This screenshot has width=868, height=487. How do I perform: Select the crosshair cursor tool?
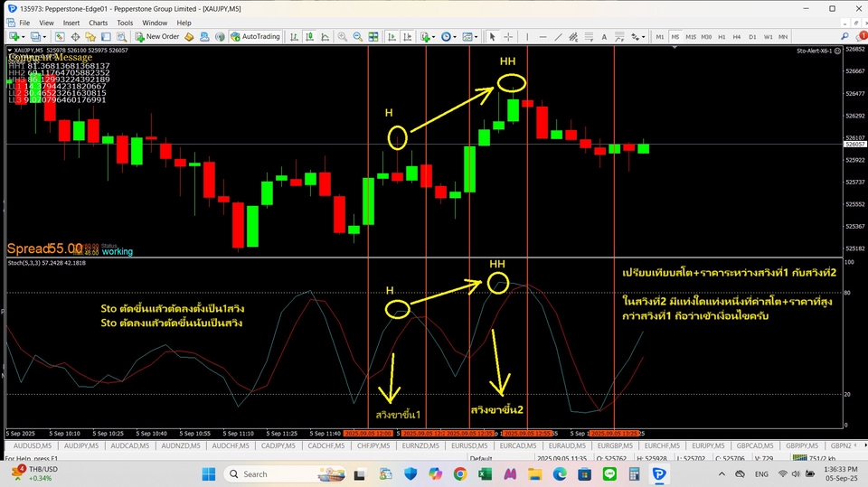click(x=509, y=36)
